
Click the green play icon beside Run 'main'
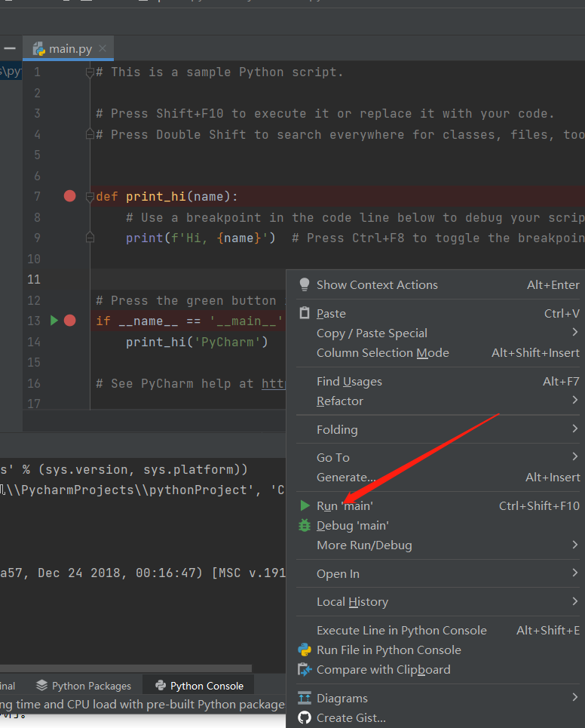(305, 505)
